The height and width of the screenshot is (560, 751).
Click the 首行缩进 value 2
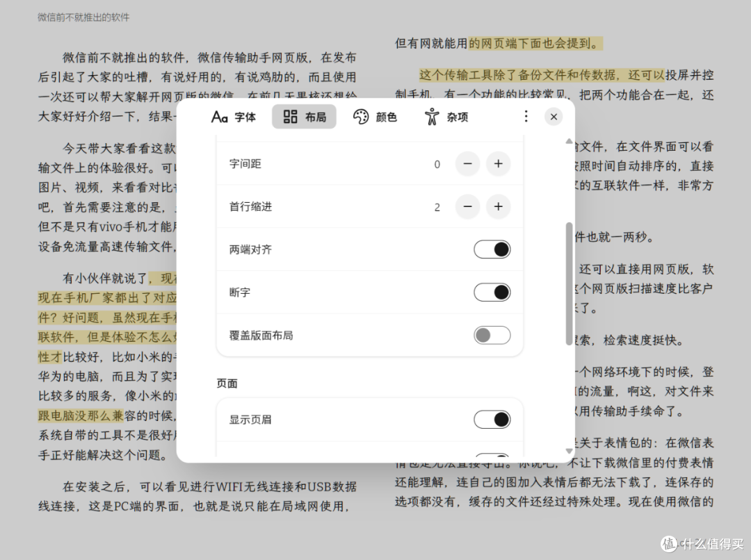point(437,207)
